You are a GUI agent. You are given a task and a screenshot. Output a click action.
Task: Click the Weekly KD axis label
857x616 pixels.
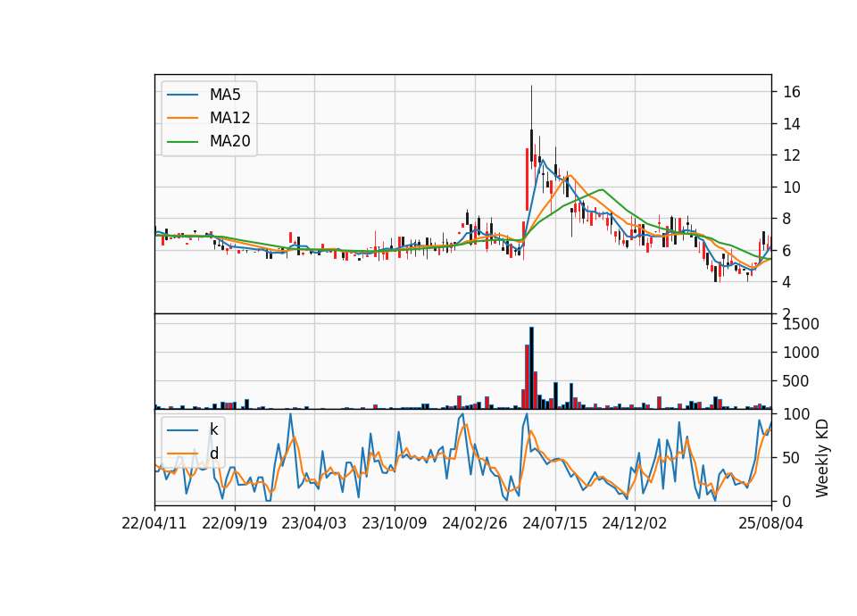pyautogui.click(x=821, y=458)
